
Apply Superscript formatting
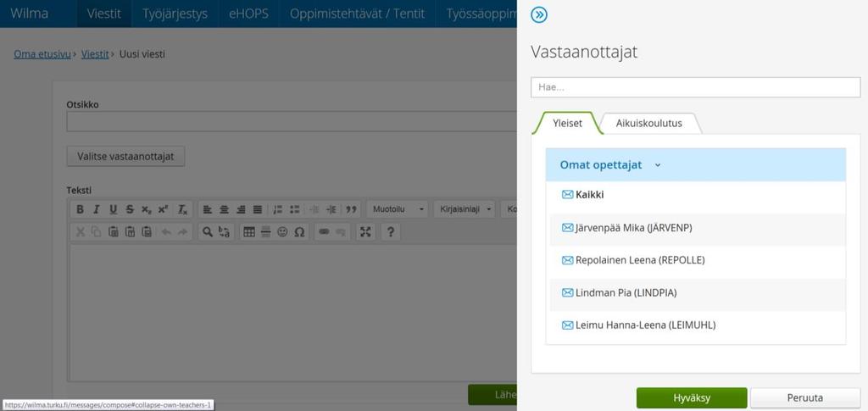coord(163,209)
